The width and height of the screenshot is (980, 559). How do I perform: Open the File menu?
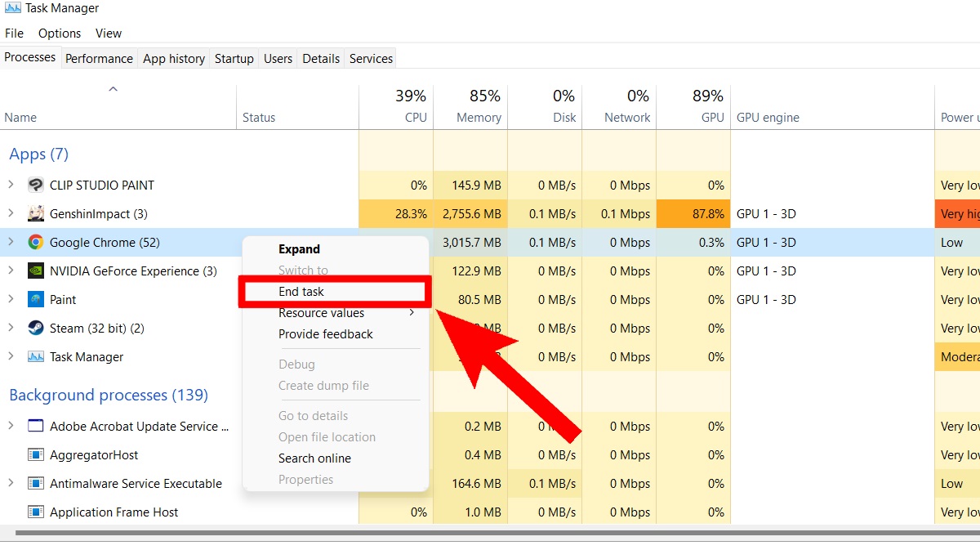click(x=14, y=34)
